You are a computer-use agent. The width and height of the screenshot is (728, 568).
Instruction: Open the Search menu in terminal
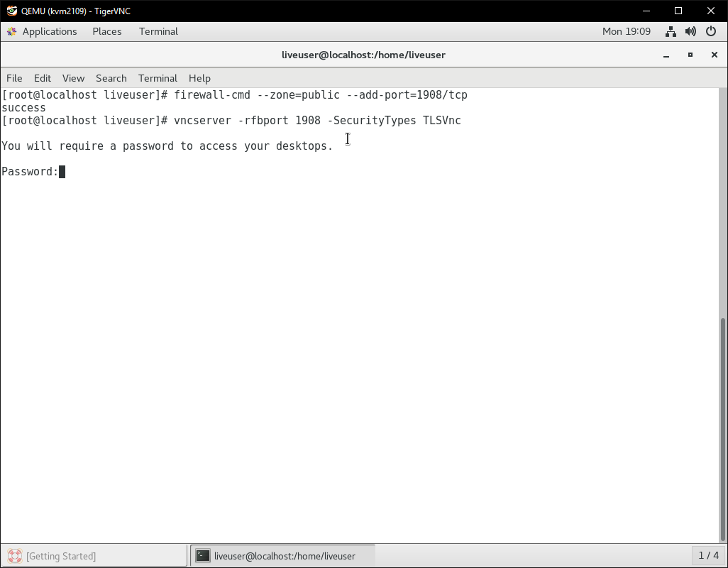point(111,78)
